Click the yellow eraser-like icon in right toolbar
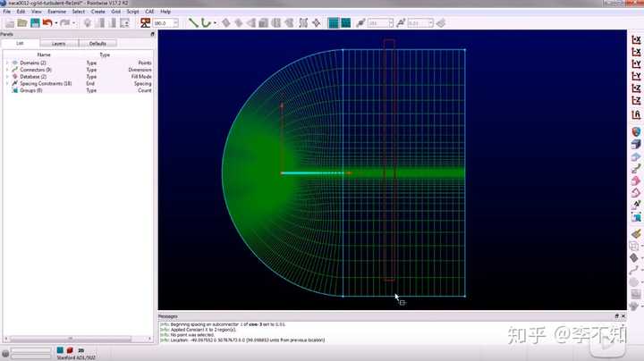 [636, 234]
